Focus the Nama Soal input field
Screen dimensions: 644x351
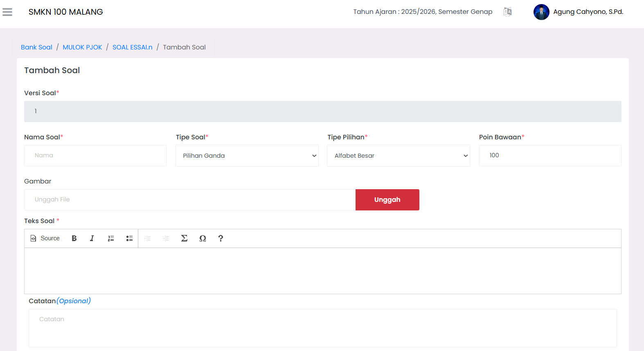(95, 156)
